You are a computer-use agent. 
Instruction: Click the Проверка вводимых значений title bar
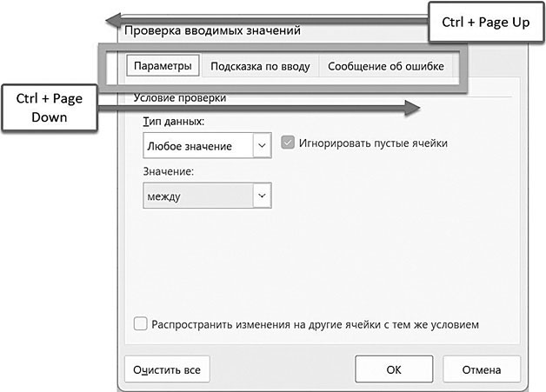pyautogui.click(x=212, y=30)
